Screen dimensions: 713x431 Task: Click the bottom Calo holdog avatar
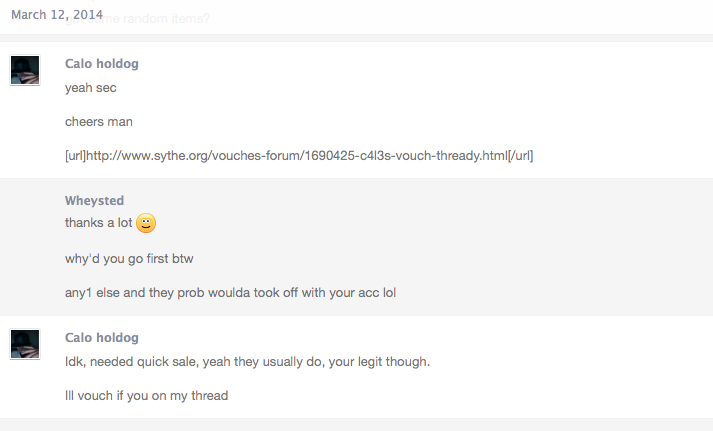25,344
